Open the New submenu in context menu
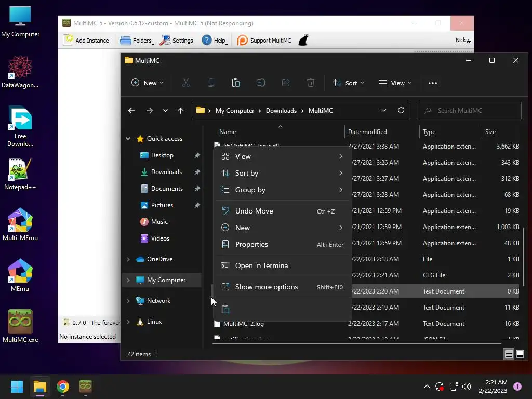 [282, 228]
